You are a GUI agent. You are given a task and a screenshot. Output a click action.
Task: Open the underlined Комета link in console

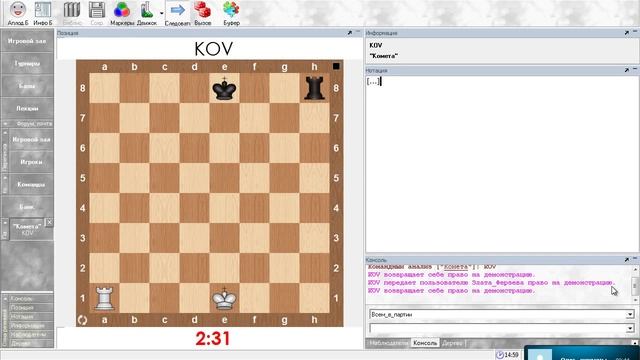456,267
